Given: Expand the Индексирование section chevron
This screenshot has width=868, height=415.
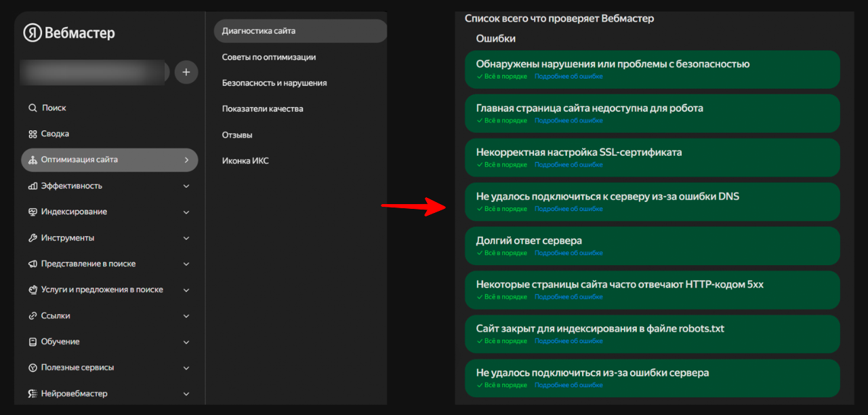Looking at the screenshot, I should (186, 212).
